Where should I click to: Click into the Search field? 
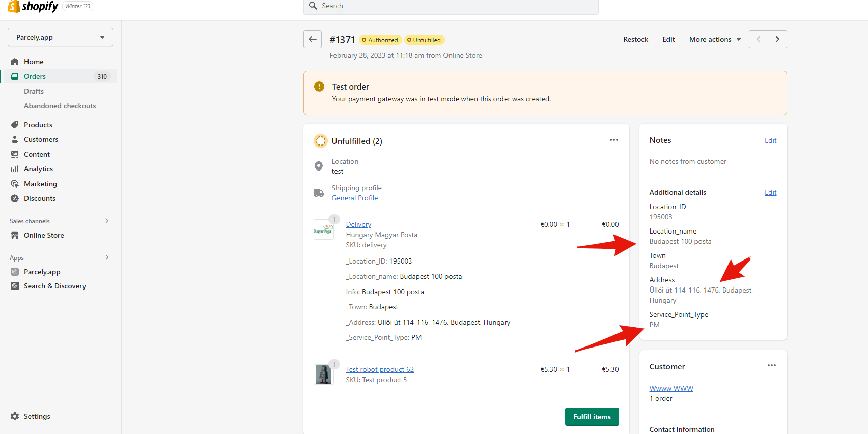(451, 6)
